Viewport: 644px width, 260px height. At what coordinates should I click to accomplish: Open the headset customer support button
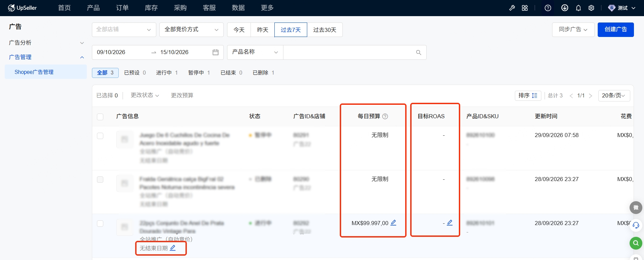point(636,225)
